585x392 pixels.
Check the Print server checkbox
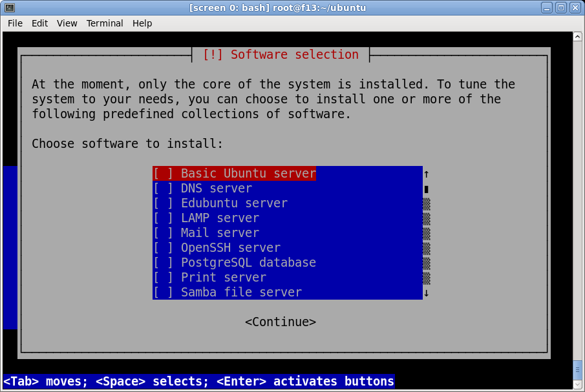point(164,278)
